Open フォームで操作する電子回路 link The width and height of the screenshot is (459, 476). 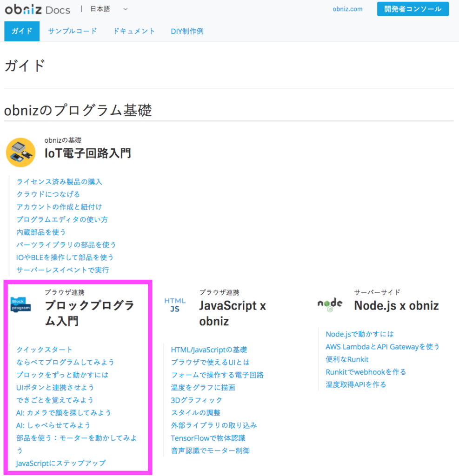[217, 375]
